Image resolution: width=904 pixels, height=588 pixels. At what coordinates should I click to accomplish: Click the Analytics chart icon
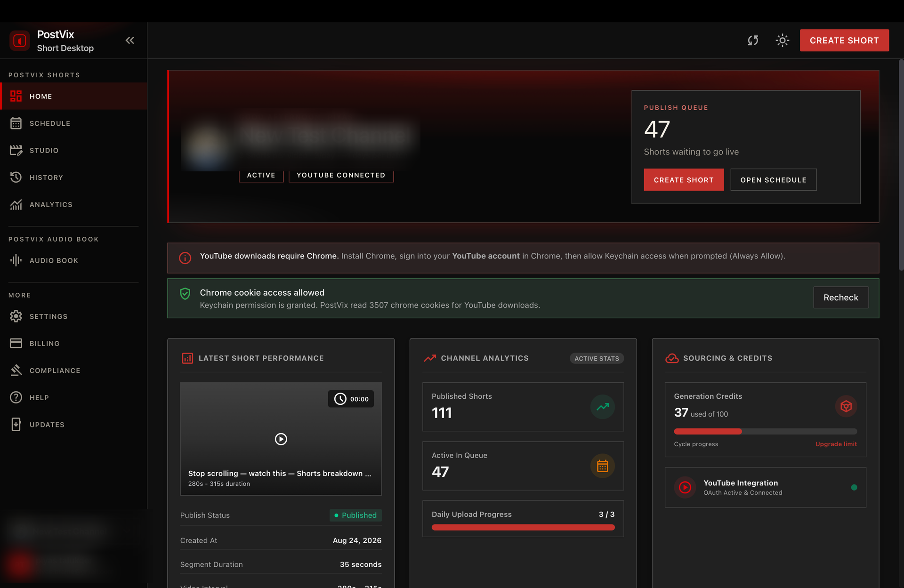click(x=16, y=204)
